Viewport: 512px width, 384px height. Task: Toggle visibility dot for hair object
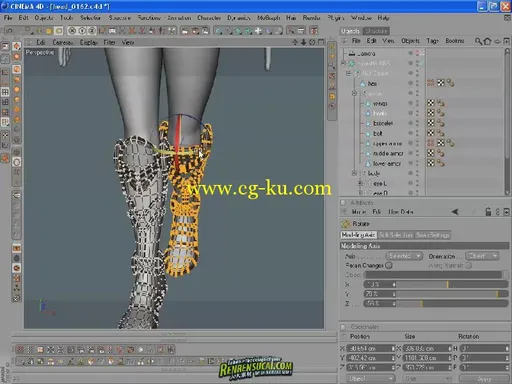[x=410, y=83]
